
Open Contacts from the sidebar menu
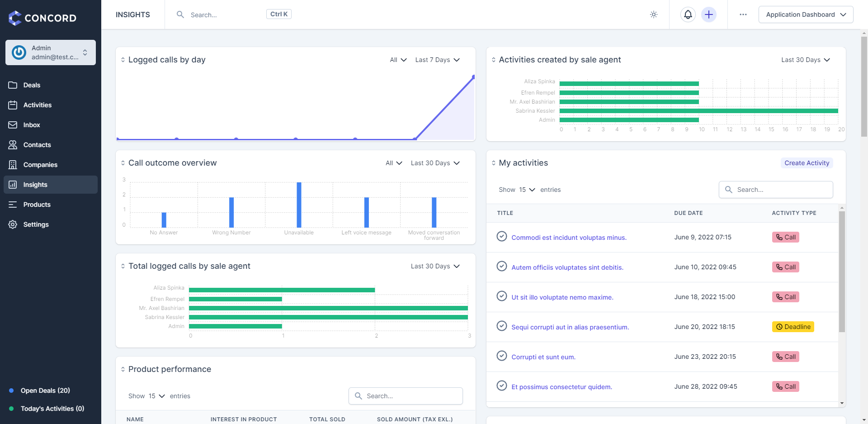[37, 145]
